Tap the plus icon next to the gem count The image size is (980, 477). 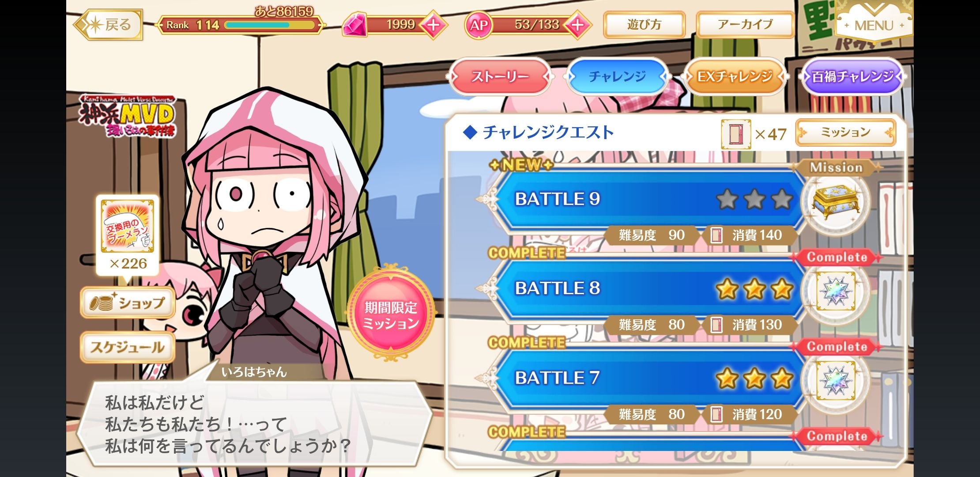click(433, 25)
